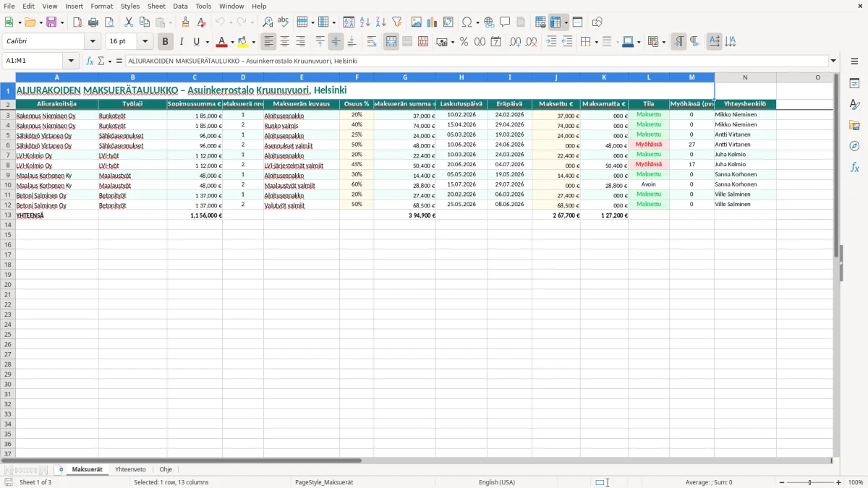Expand the Font Name dropdown
Screen dimensions: 868x488
pos(93,42)
